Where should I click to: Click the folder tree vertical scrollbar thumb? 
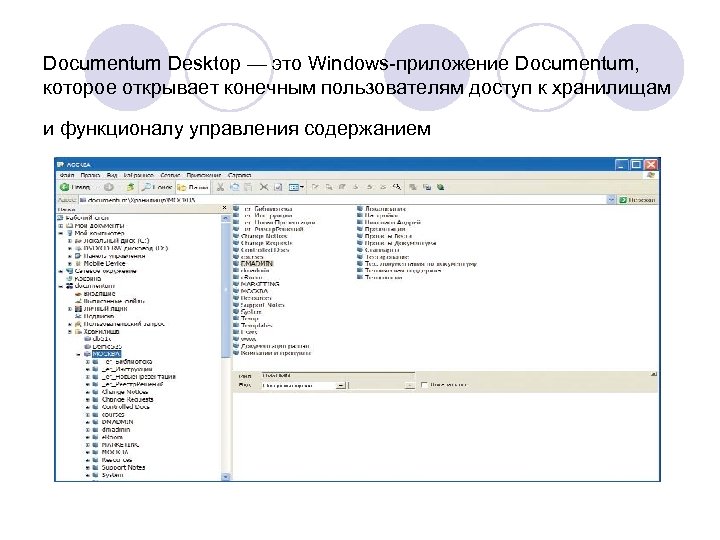tap(225, 290)
